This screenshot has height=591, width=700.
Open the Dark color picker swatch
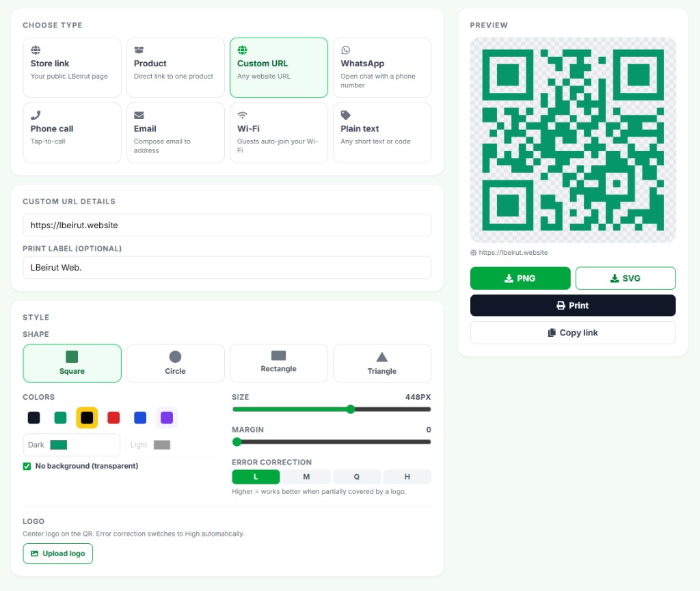59,445
